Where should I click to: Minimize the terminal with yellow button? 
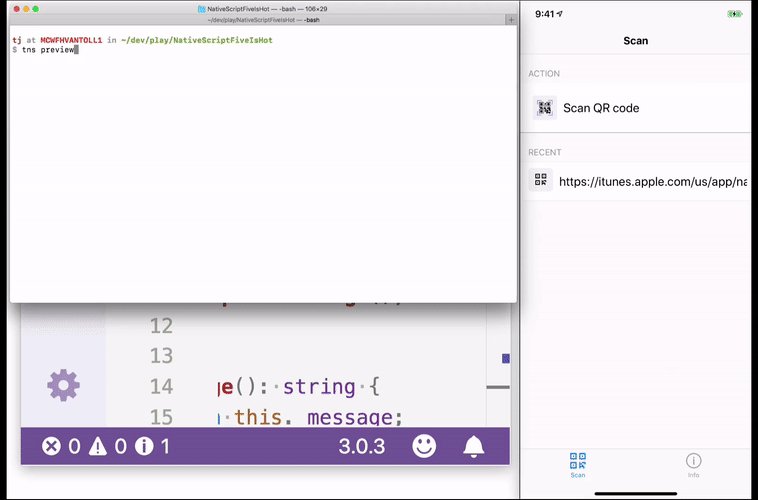(x=26, y=9)
